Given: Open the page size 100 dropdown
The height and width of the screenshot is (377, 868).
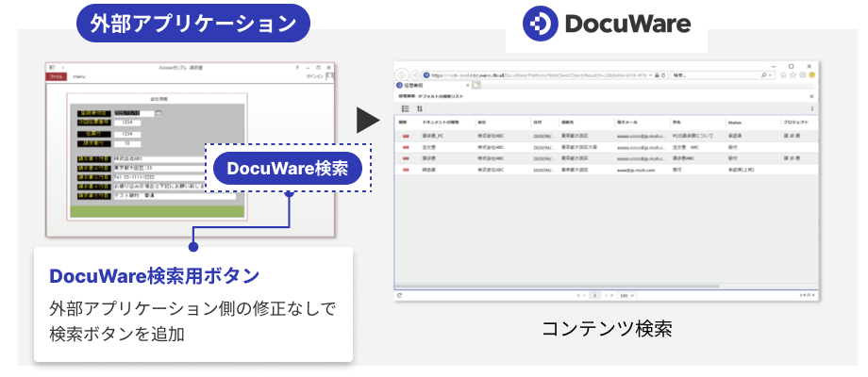Looking at the screenshot, I should click(627, 295).
